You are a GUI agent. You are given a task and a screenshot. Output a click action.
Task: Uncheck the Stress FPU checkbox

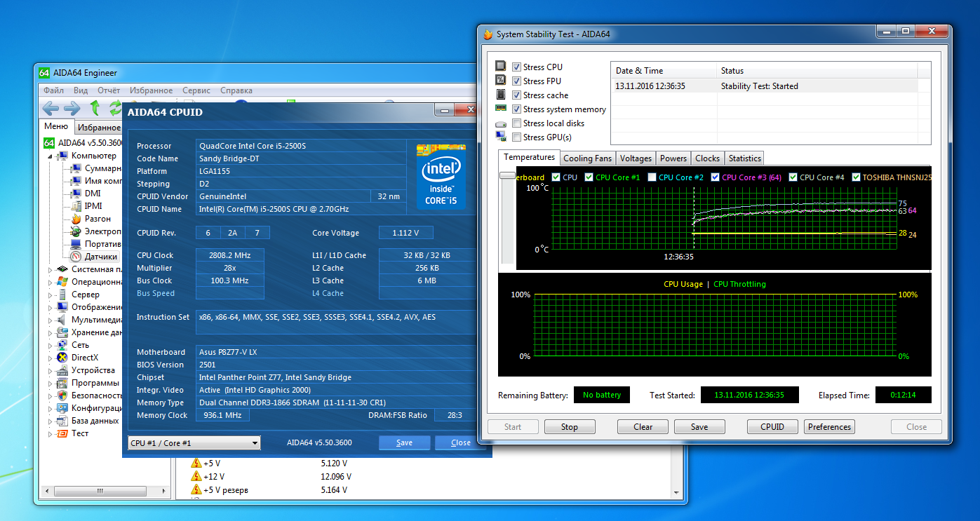click(517, 81)
